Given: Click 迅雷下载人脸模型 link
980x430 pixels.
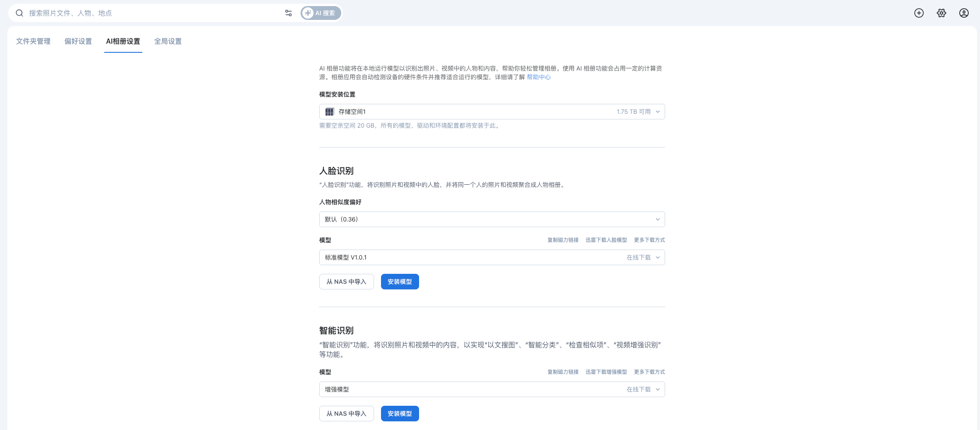Looking at the screenshot, I should [x=606, y=240].
